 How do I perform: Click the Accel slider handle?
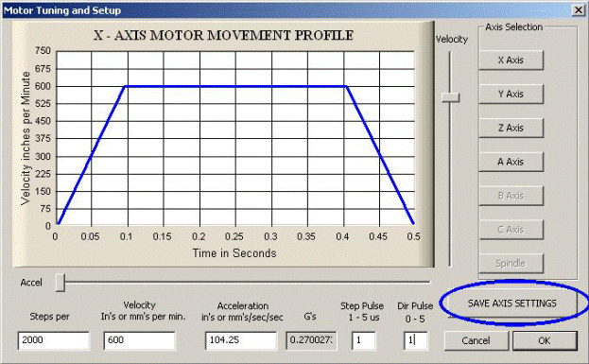(61, 283)
